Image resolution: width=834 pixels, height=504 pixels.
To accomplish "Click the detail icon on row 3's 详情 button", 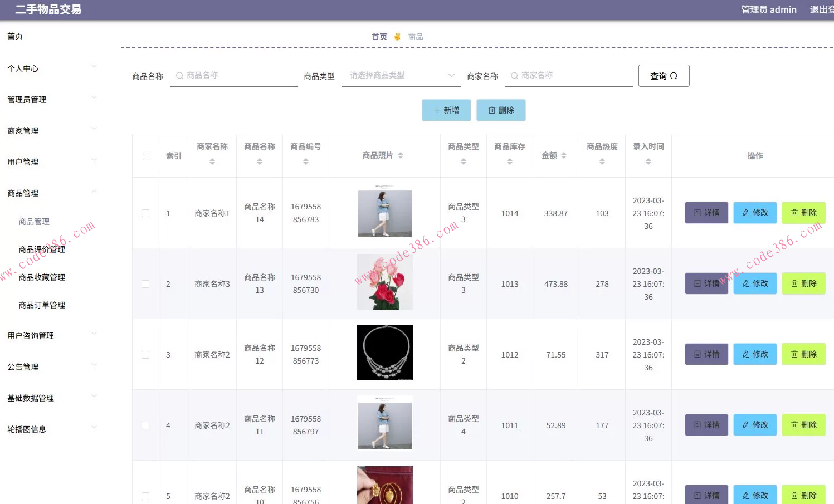I will point(698,354).
